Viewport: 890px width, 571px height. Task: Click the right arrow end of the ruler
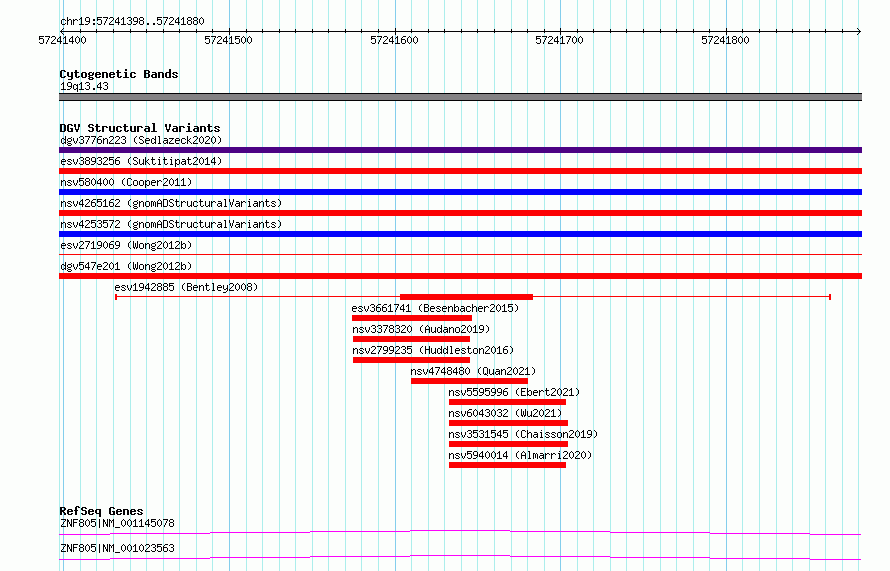(859, 31)
